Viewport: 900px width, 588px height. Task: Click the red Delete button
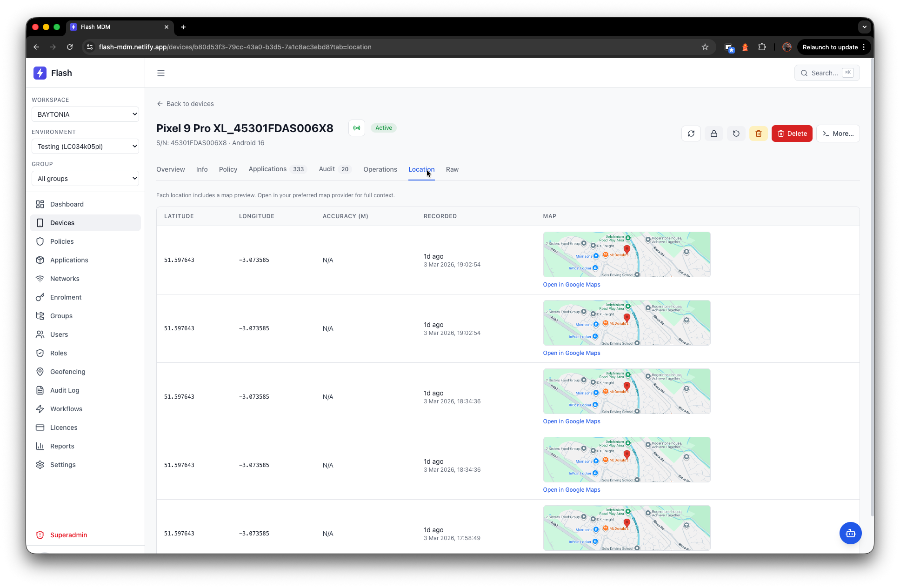pos(792,134)
